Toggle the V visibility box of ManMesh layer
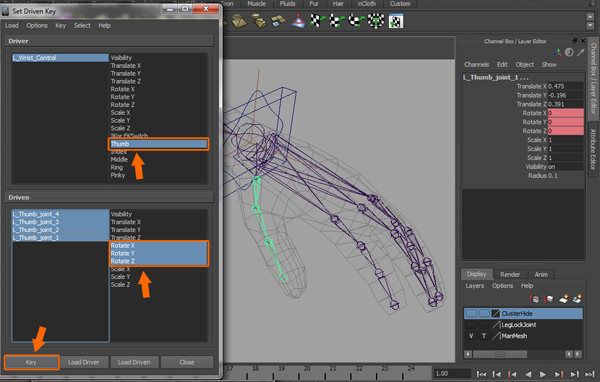The height and width of the screenshot is (382, 600). (471, 336)
